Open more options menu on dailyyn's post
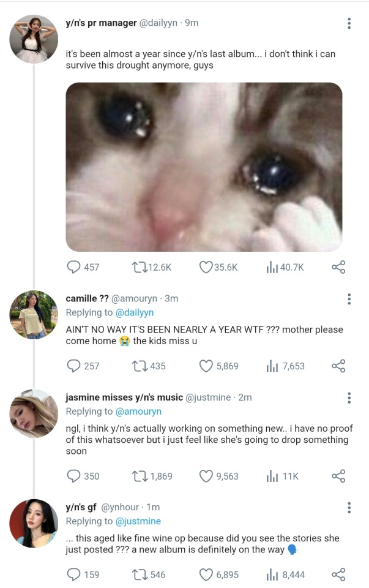The width and height of the screenshot is (369, 588). (x=349, y=23)
